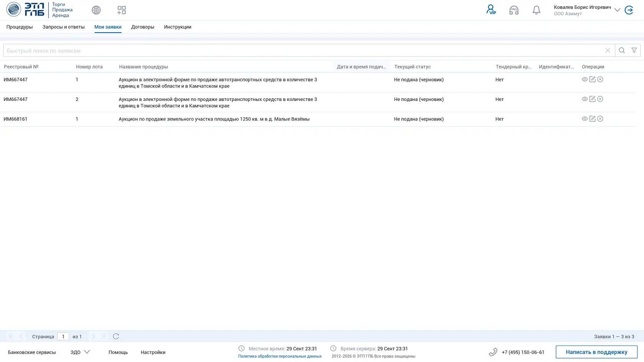This screenshot has height=362, width=644.
Task: View application ИМ667447 lot 1 via eye icon
Action: (585, 79)
